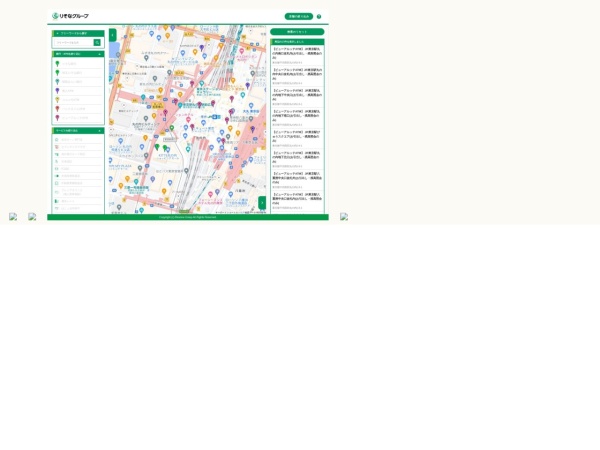600x450 pixels.
Task: Toggle the yellow pin ATM filter row
Action: coord(78,100)
